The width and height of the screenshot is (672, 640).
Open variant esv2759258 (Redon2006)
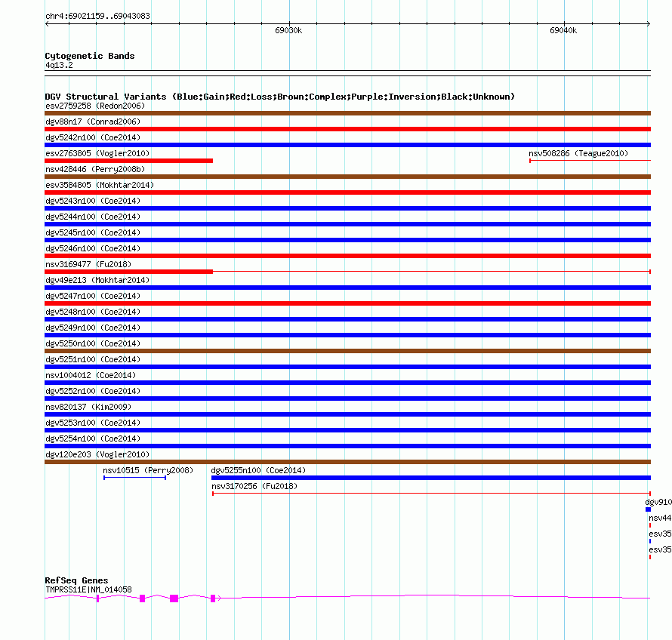pyautogui.click(x=95, y=106)
